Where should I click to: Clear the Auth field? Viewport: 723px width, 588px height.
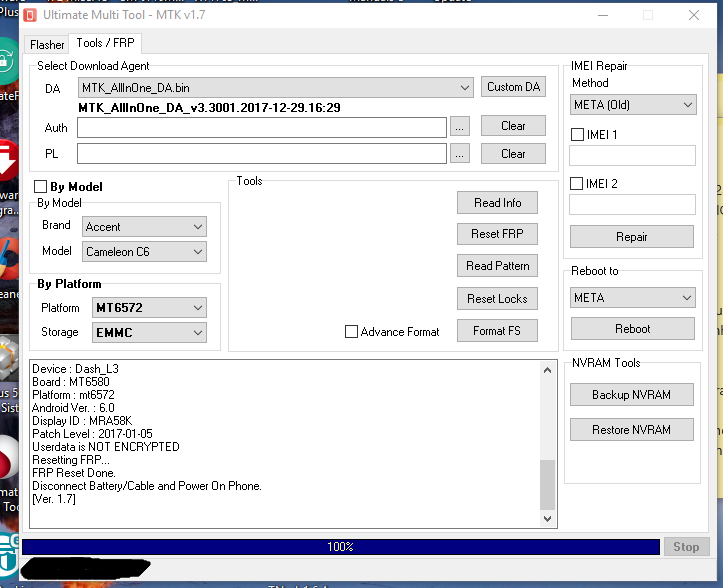tap(513, 126)
